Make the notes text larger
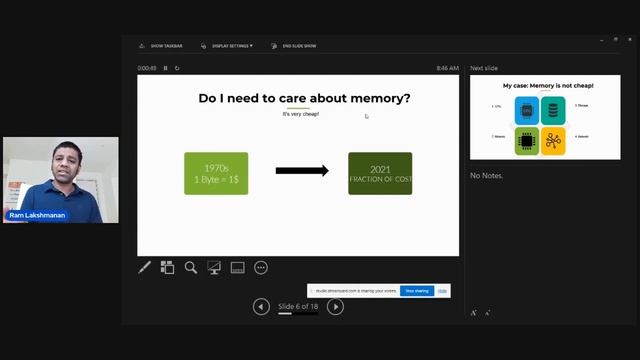Image resolution: width=640 pixels, height=360 pixels. [x=473, y=313]
